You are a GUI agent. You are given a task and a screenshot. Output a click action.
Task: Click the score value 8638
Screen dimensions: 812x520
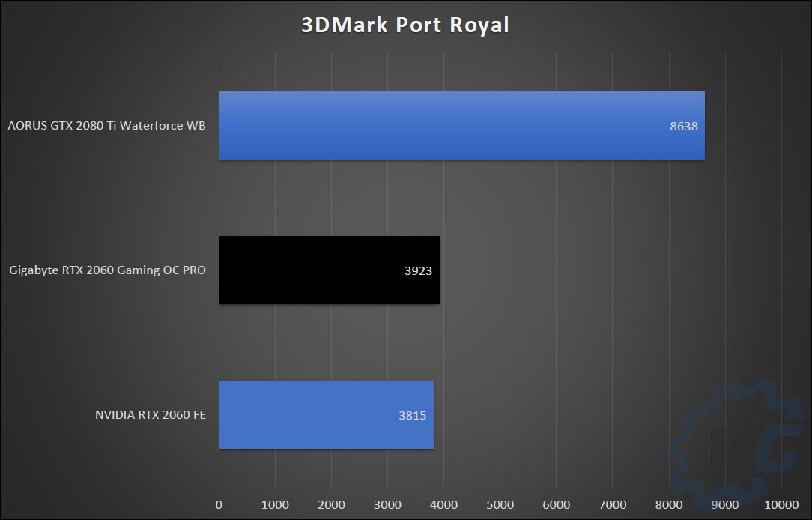tap(684, 127)
